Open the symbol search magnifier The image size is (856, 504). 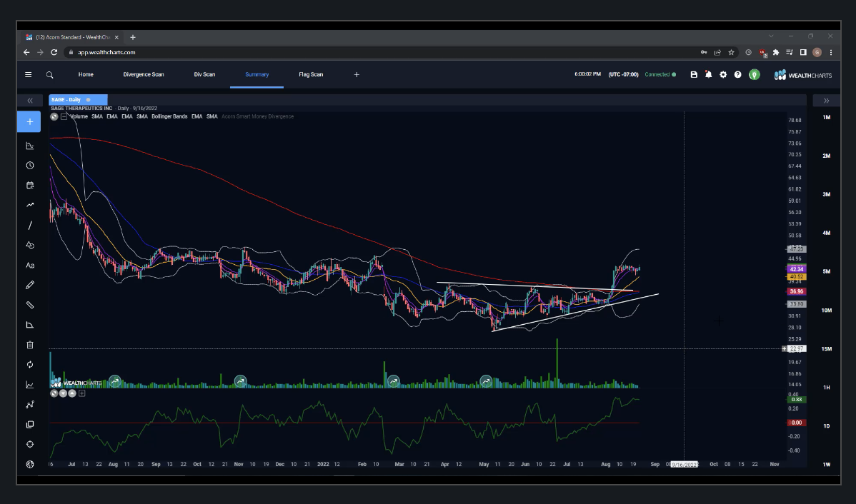coord(50,75)
